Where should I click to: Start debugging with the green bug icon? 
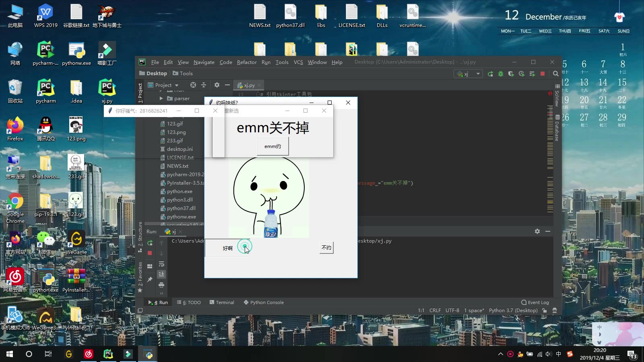[501, 74]
